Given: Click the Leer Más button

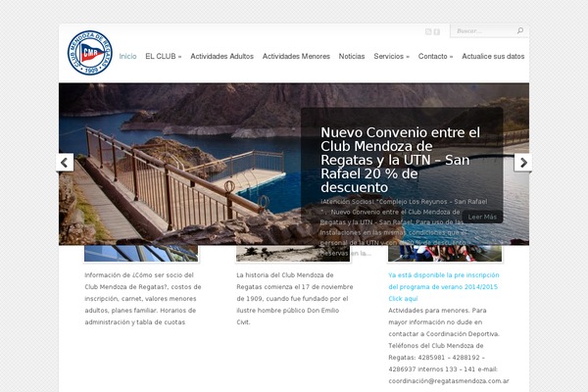Looking at the screenshot, I should 482,217.
